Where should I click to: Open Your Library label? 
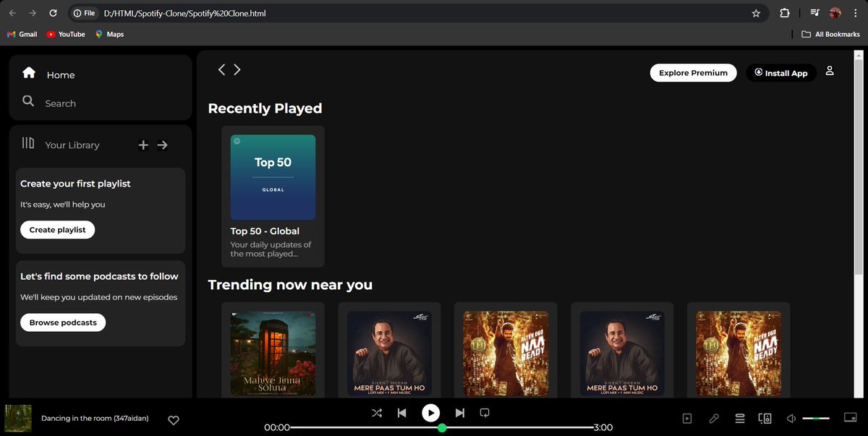pyautogui.click(x=72, y=145)
